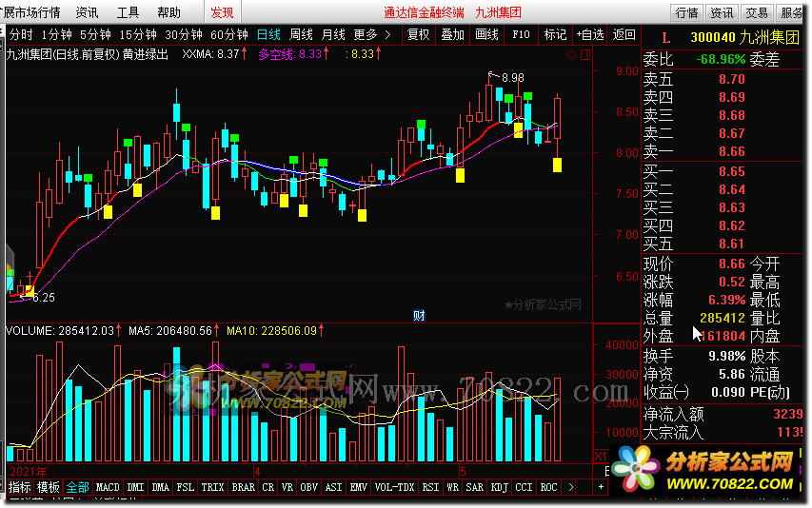Click the 返回 back button
Screen dimensions: 812x508
[624, 34]
